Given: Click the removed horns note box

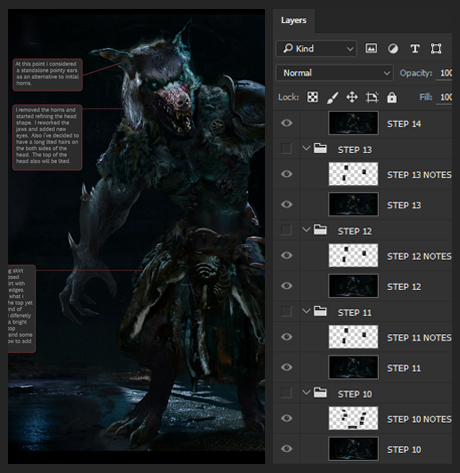Looking at the screenshot, I should click(47, 137).
